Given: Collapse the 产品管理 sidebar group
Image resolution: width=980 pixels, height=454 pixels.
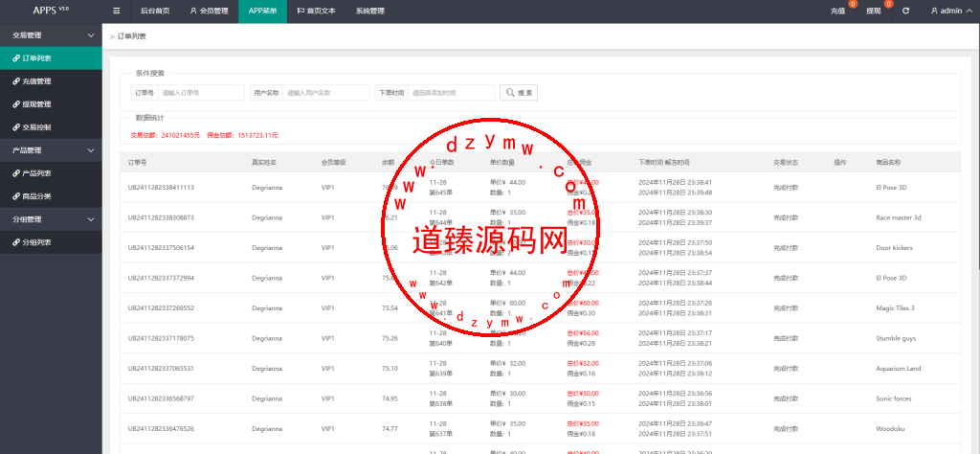Looking at the screenshot, I should coord(51,150).
